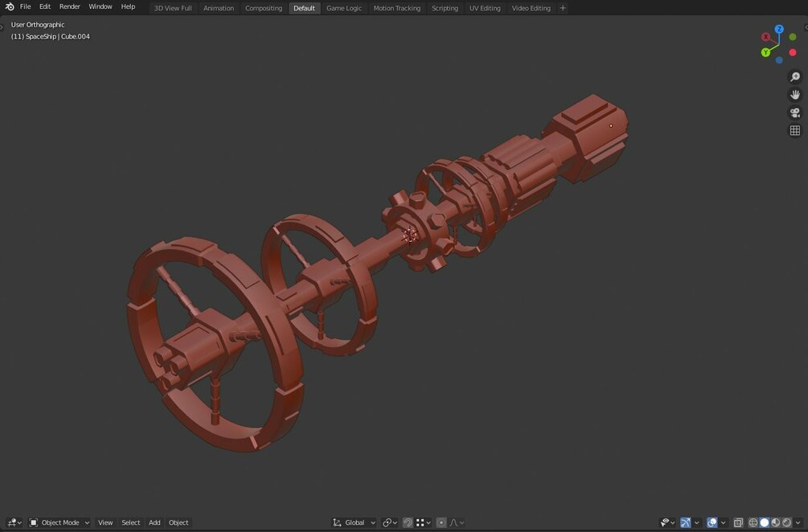The height and width of the screenshot is (532, 808).
Task: Click the negative Z blue dot on gizmo
Action: [779, 60]
